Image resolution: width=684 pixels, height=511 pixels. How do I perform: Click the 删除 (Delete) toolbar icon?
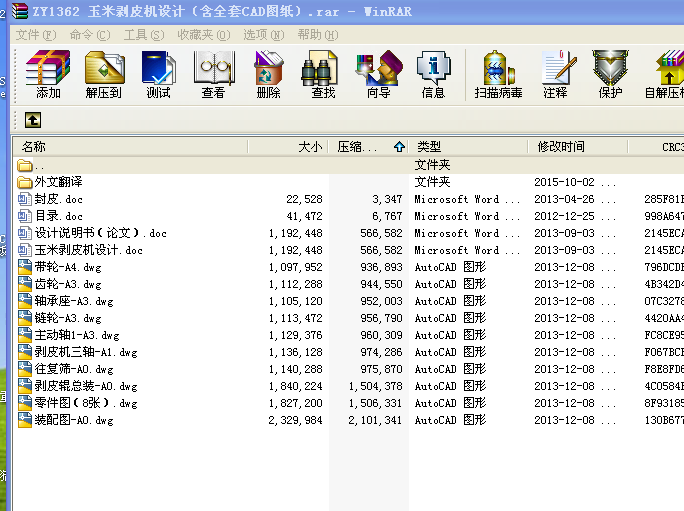(x=268, y=74)
